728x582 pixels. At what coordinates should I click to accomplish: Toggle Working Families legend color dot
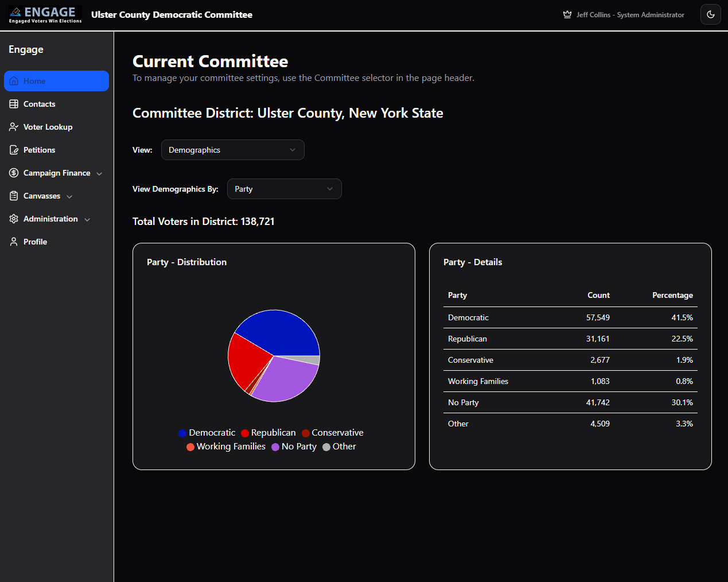coord(190,447)
